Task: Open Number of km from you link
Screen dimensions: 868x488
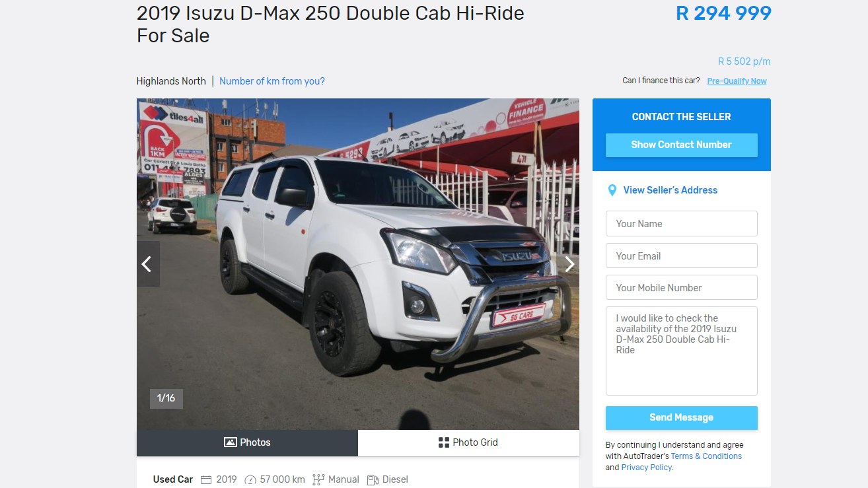Action: point(272,81)
